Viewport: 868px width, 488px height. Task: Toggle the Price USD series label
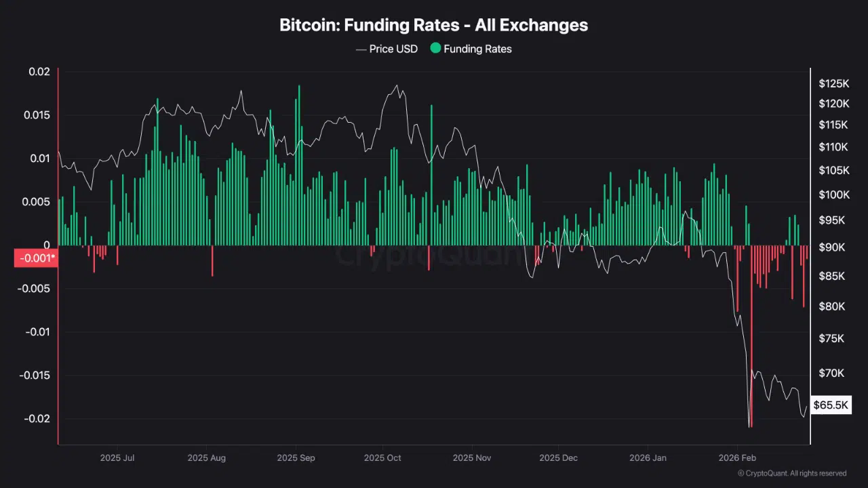pyautogui.click(x=393, y=49)
